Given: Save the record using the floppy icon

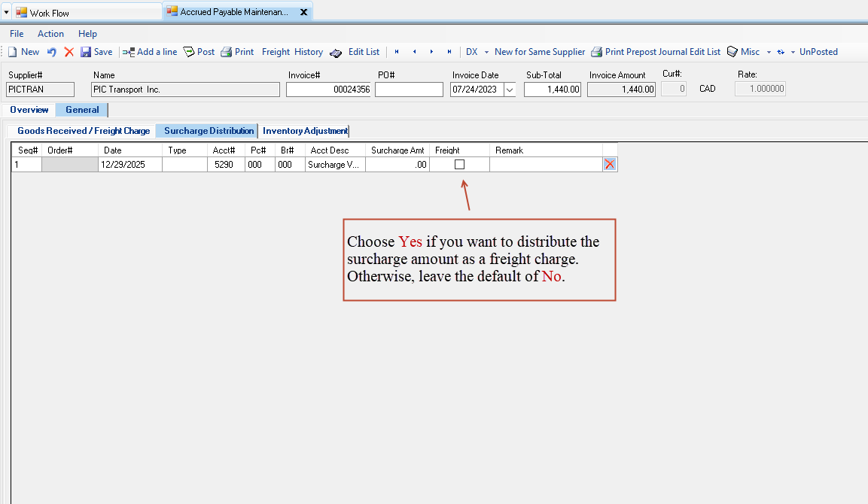Looking at the screenshot, I should click(x=86, y=52).
